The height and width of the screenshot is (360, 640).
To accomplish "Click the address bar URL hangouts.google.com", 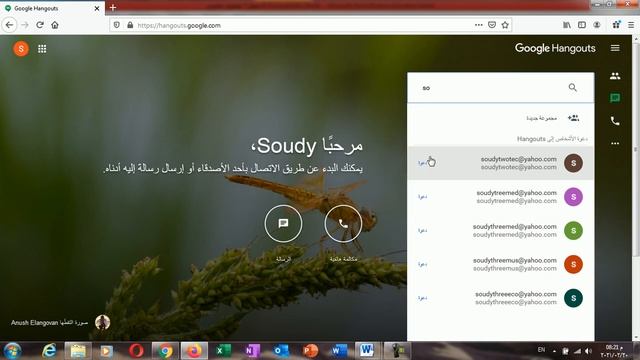I will point(179,25).
